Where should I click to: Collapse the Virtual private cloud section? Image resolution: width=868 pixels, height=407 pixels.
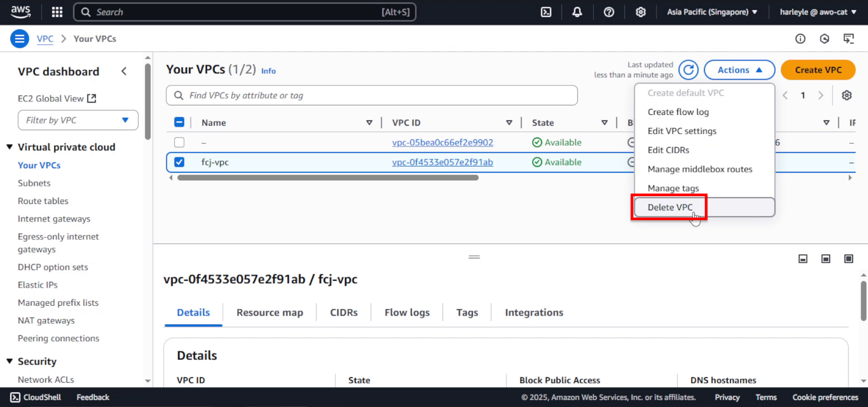[x=9, y=147]
